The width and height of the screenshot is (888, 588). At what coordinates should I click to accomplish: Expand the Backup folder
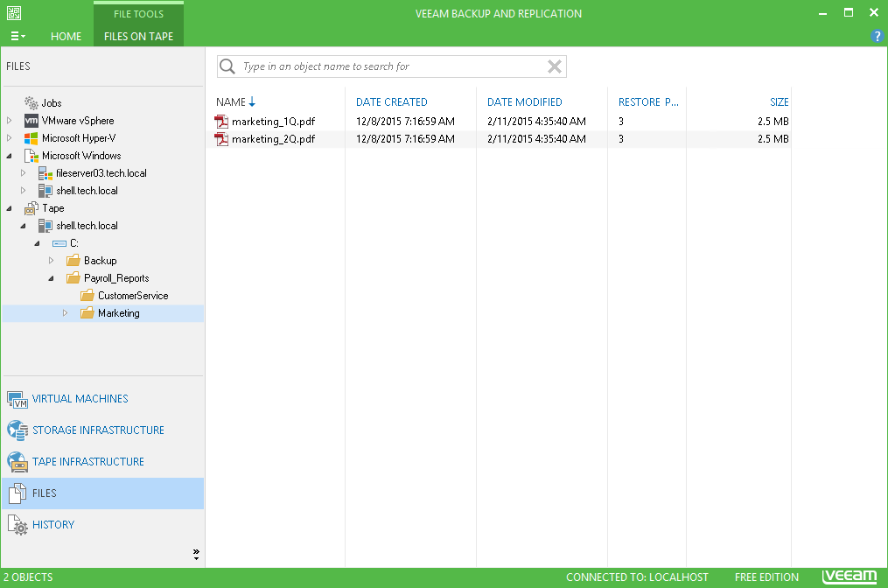(51, 261)
